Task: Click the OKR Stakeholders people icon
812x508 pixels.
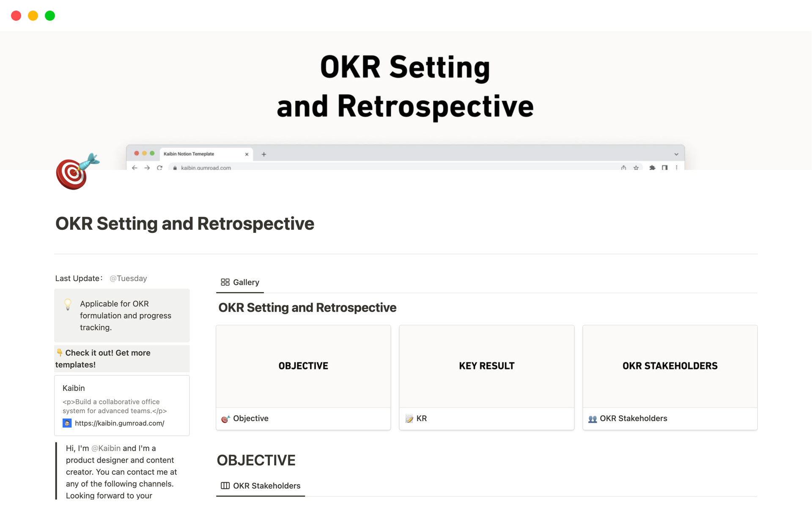Action: (x=592, y=419)
